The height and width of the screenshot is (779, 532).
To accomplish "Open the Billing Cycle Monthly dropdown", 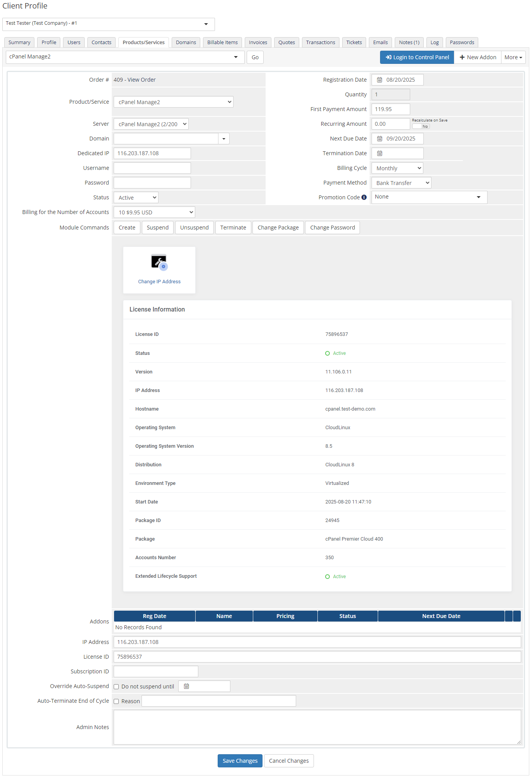I will coord(397,168).
